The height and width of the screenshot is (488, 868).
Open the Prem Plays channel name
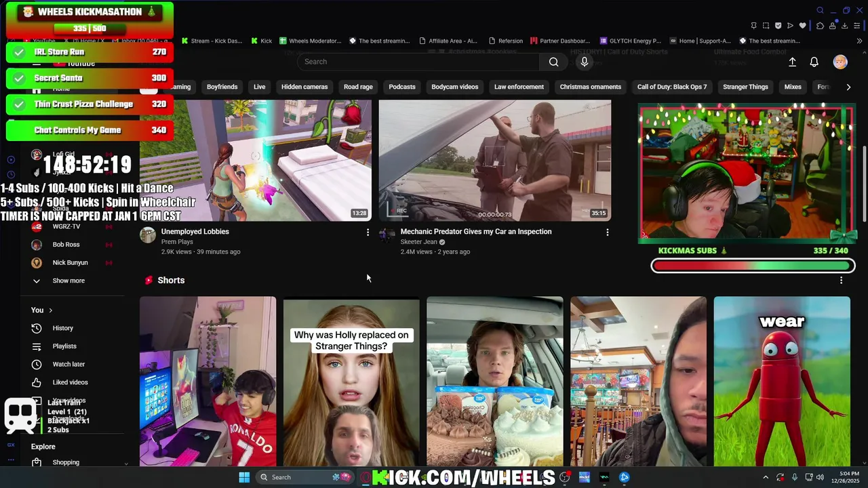[x=177, y=242]
